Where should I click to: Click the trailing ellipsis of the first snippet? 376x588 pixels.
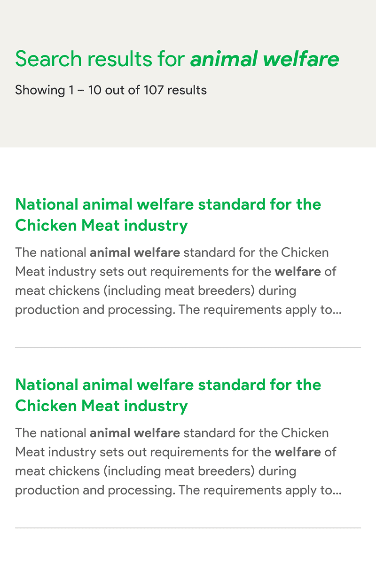pyautogui.click(x=337, y=311)
